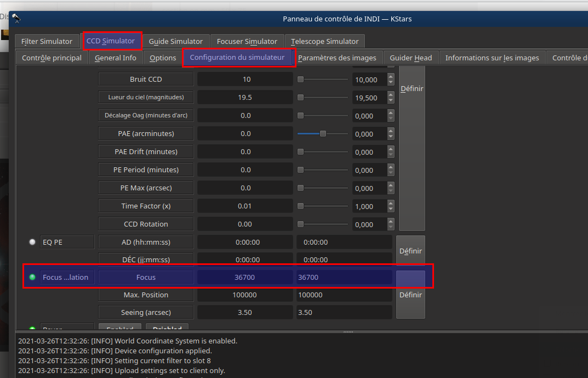Viewport: 588px width, 378px height.
Task: Increase Time Factor spinbox value
Action: (x=391, y=203)
